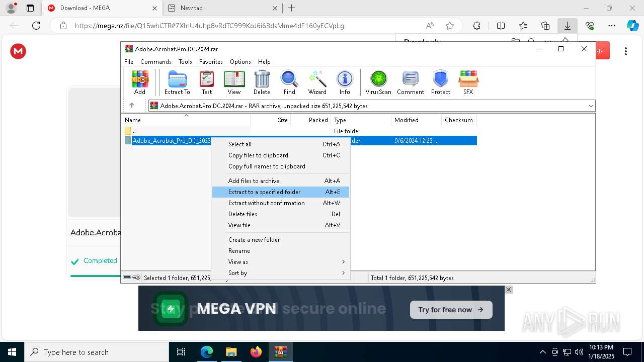
Task: Choose Select all in context menu
Action: 280,144
